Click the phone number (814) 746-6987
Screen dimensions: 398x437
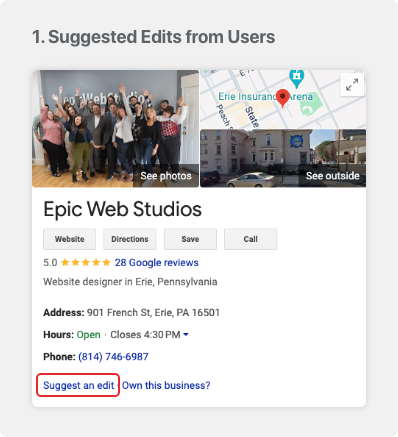pyautogui.click(x=113, y=357)
